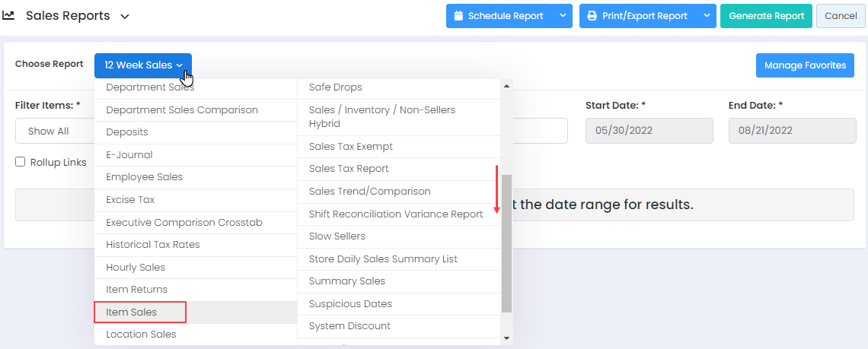The image size is (868, 349).
Task: Click the report list scrollbar down arrow
Action: tap(506, 338)
